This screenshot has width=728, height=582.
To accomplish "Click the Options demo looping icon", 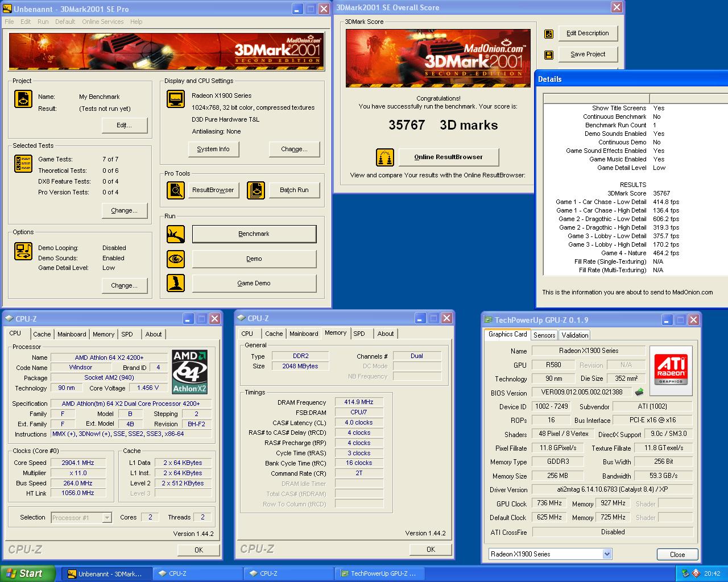I will click(x=23, y=251).
